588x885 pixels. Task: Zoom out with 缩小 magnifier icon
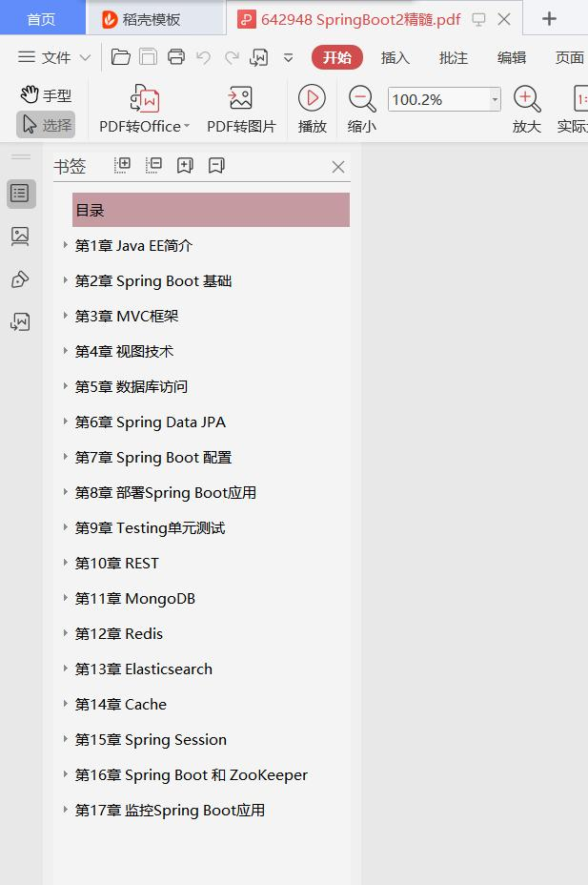pyautogui.click(x=362, y=109)
